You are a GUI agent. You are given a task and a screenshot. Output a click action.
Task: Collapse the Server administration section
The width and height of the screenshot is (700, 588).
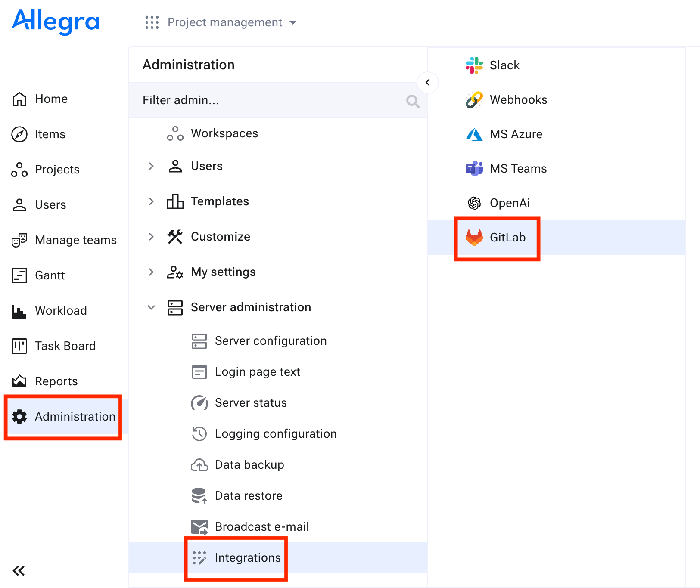coord(151,307)
